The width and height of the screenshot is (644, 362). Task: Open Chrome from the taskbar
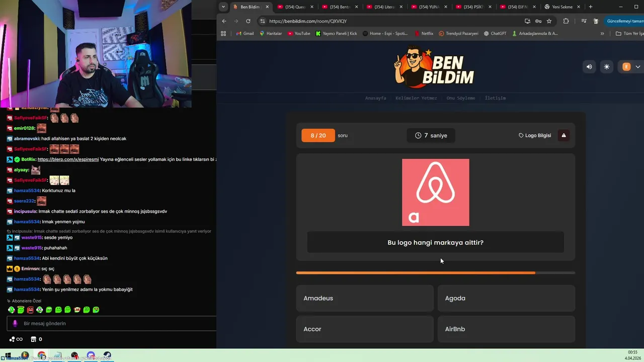(42, 356)
